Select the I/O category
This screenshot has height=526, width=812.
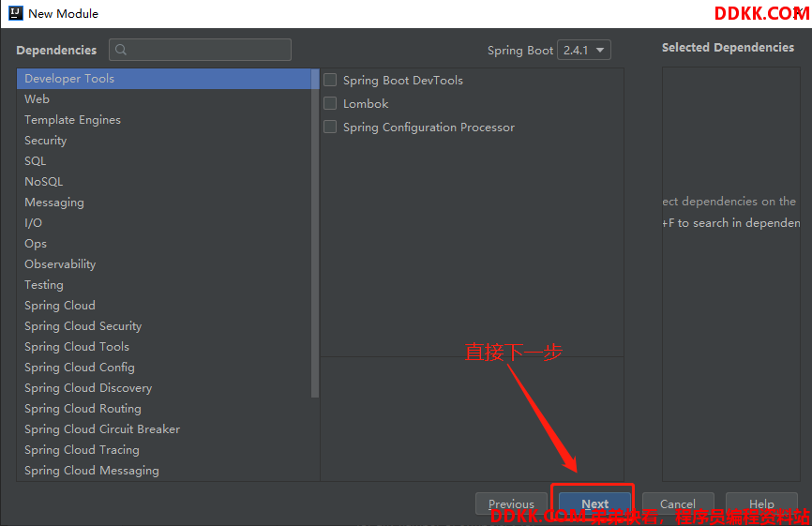click(164, 223)
